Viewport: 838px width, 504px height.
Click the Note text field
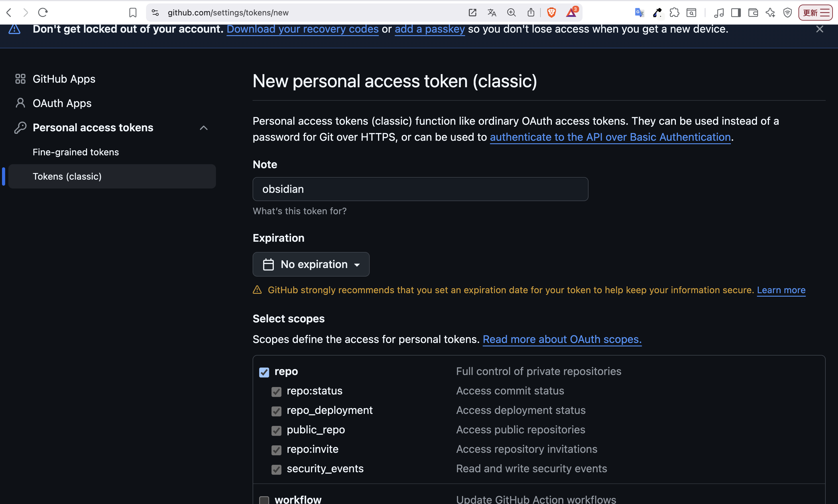[420, 189]
